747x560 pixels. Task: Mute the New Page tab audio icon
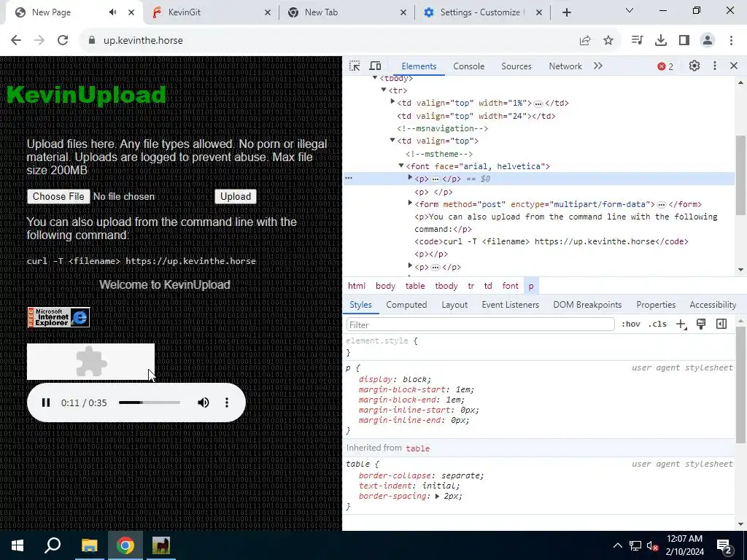[x=113, y=12]
